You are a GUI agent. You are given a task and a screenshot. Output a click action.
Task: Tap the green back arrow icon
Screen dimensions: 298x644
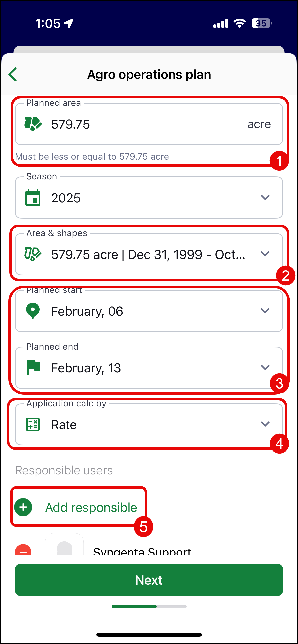(13, 74)
